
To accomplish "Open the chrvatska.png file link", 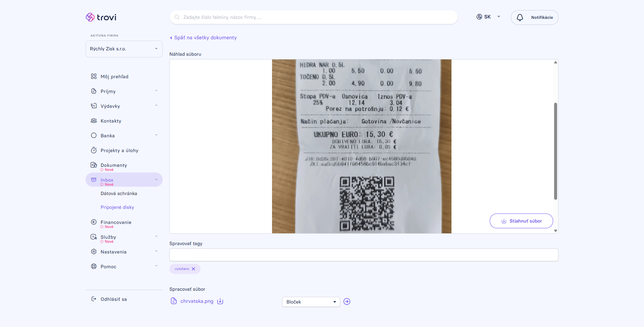I will pyautogui.click(x=197, y=301).
